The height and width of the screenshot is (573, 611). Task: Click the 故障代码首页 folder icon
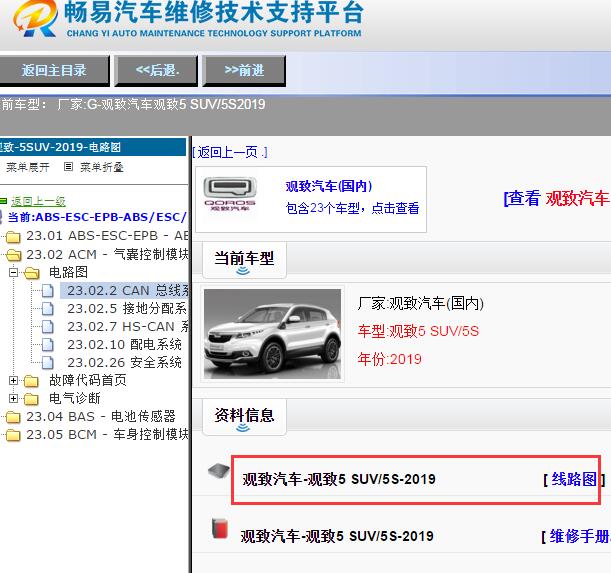click(31, 381)
